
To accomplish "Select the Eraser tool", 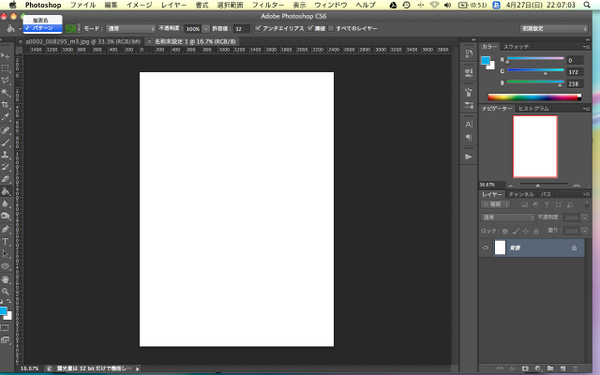I will (x=5, y=179).
